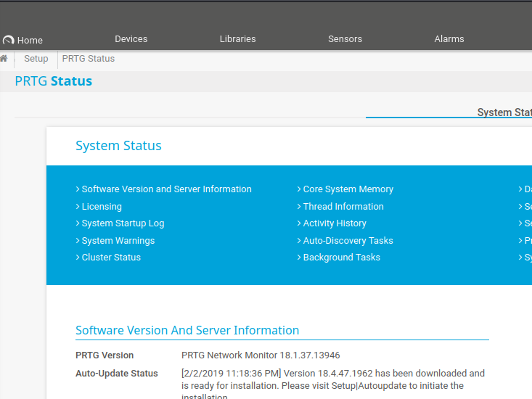
Task: Open the Libraries menu
Action: (x=237, y=39)
